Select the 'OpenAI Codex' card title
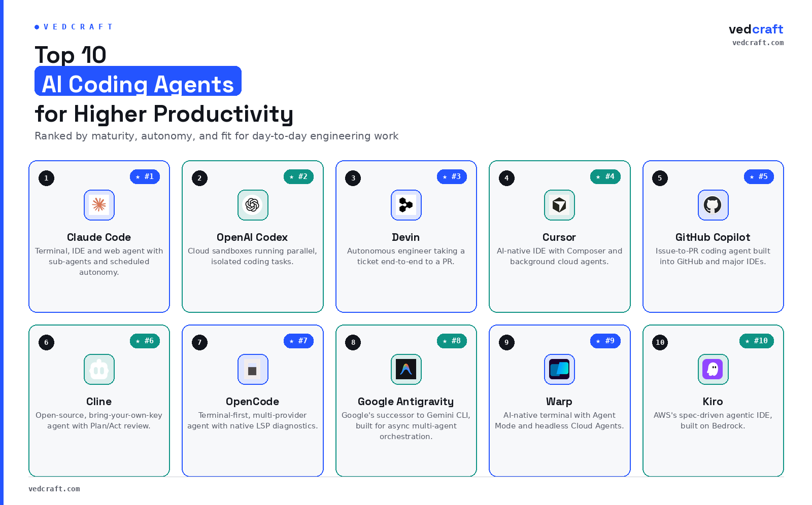 coord(252,237)
